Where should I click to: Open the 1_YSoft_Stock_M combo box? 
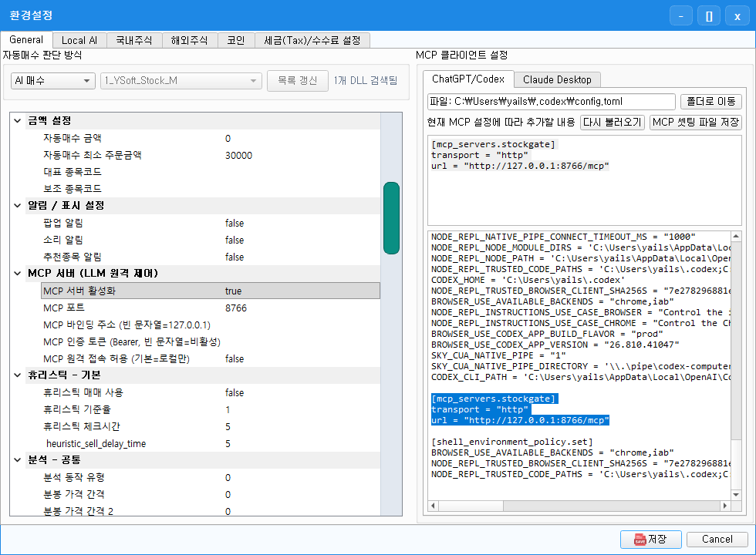[x=181, y=80]
